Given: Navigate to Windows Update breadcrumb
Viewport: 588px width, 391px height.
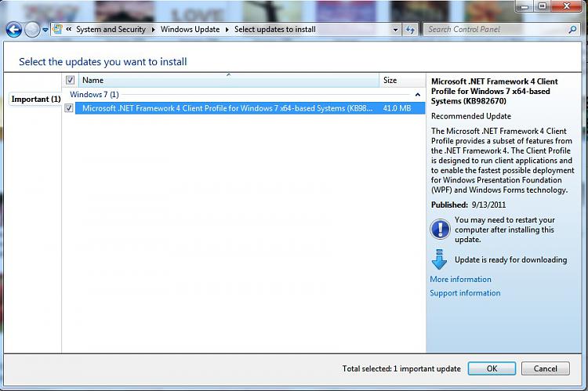Looking at the screenshot, I should pos(191,29).
